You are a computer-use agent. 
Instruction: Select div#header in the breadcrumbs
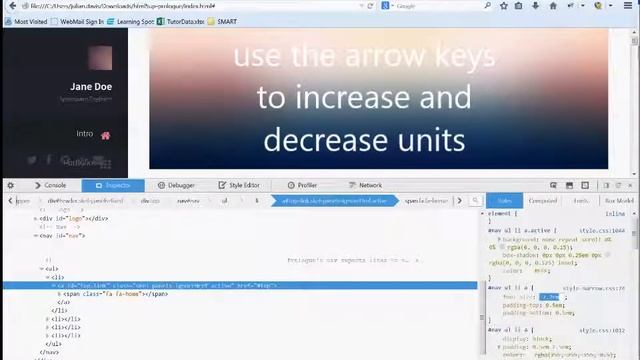[85, 201]
